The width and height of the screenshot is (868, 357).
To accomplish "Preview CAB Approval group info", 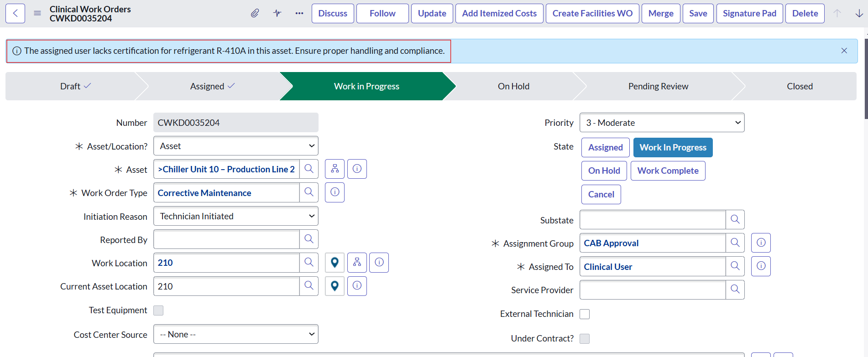I will click(761, 243).
